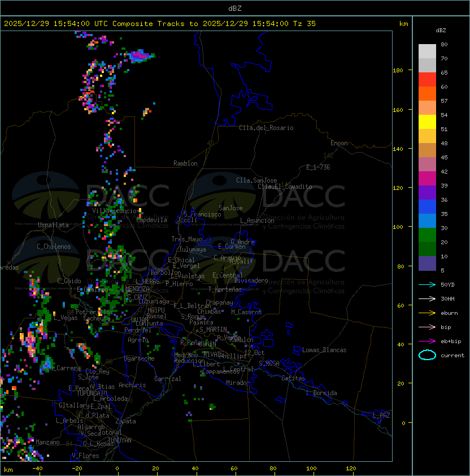Click the 'TUPUNGATO' city label

92,393
